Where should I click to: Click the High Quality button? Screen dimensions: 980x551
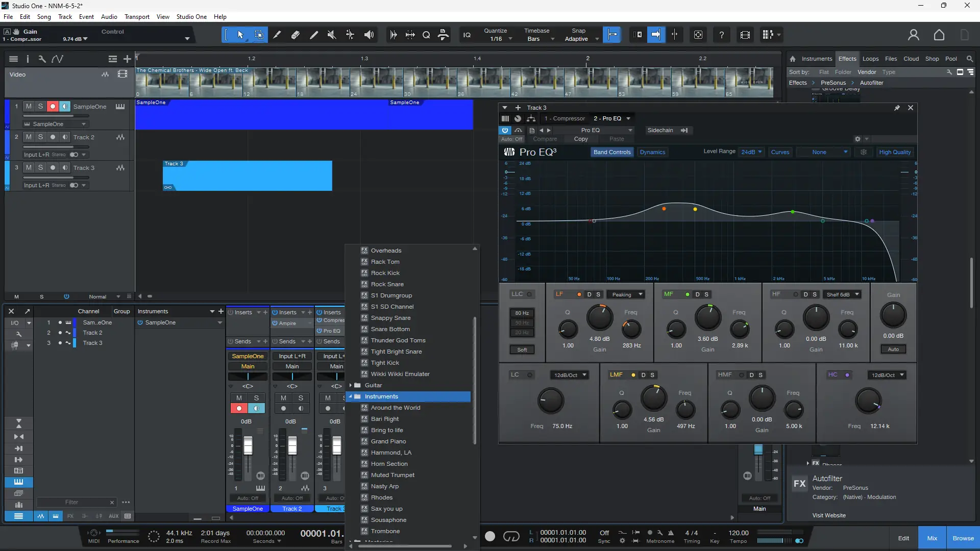point(894,152)
